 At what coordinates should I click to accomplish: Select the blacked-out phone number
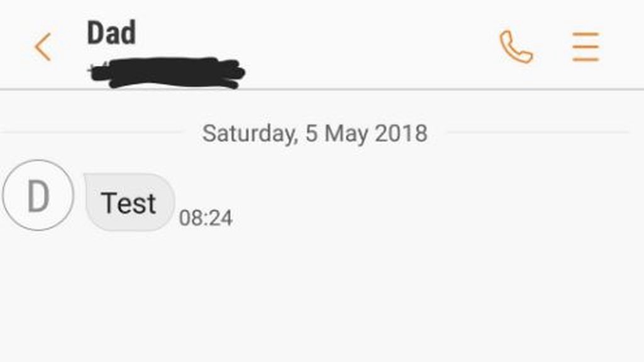[x=166, y=73]
